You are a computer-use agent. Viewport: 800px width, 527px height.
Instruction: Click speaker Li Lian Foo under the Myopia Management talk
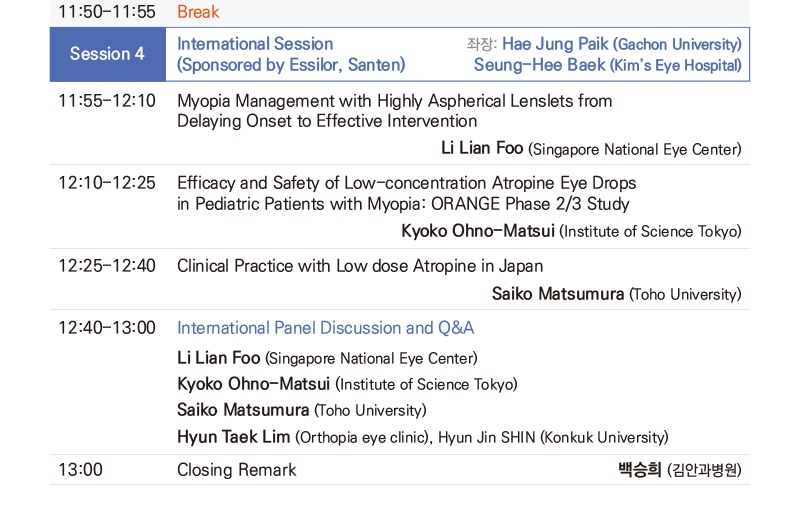pyautogui.click(x=482, y=149)
